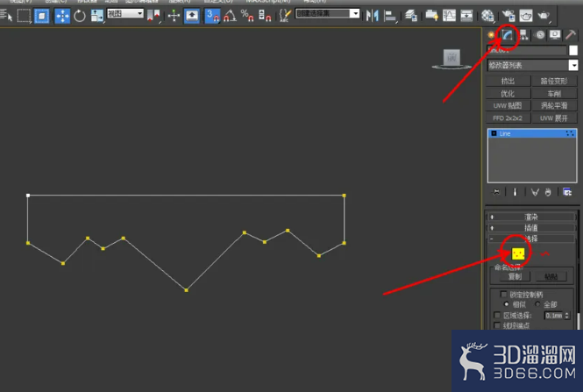
Task: Expand 渲染 rollout
Action: coord(531,217)
